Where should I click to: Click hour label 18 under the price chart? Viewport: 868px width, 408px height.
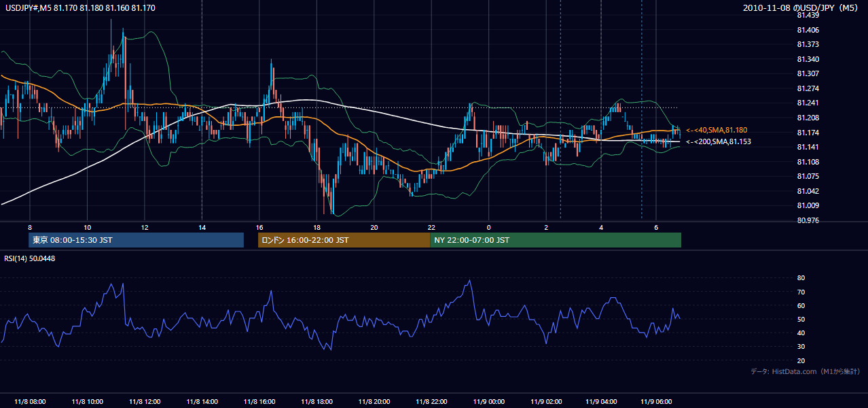[317, 226]
